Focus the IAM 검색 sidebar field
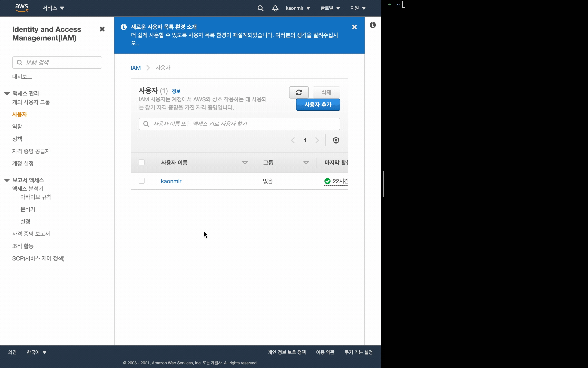The width and height of the screenshot is (588, 368). [57, 63]
